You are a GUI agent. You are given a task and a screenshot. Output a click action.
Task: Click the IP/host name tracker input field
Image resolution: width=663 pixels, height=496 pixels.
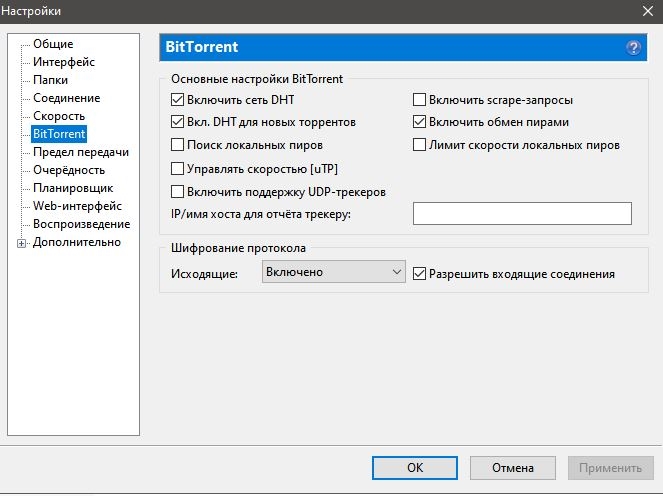[522, 213]
